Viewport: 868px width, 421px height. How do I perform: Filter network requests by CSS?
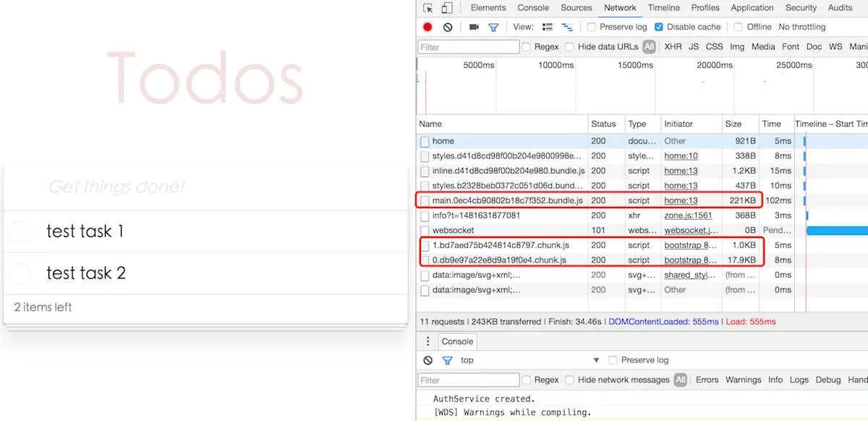click(715, 46)
